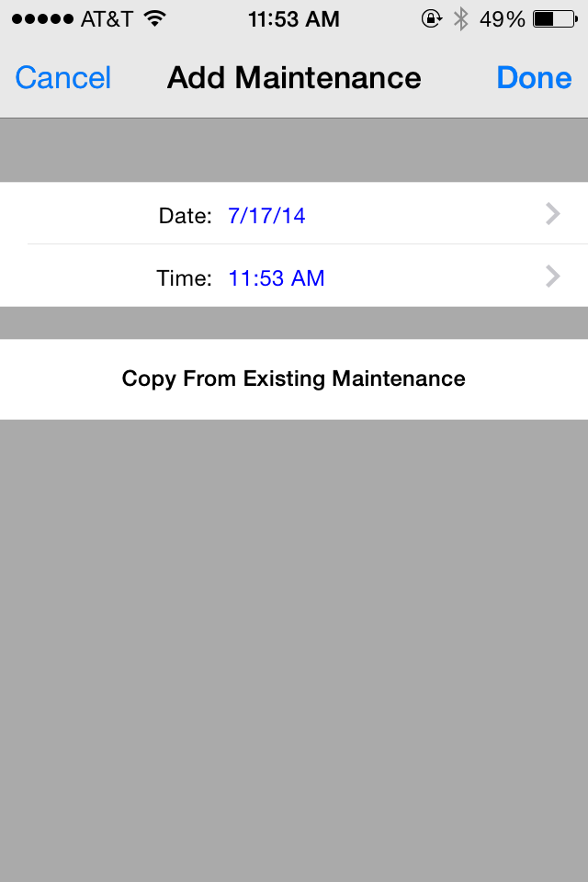Select the Date: label

pos(185,216)
